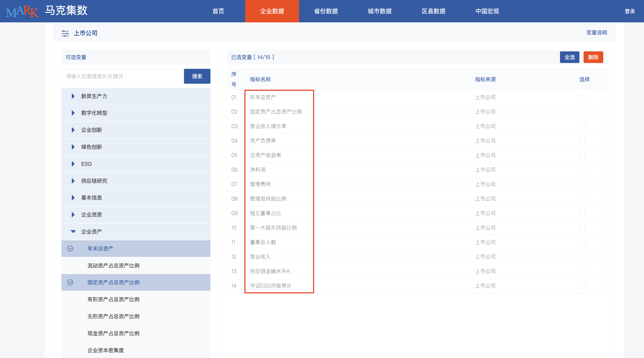Click the MARK logo

pos(22,11)
